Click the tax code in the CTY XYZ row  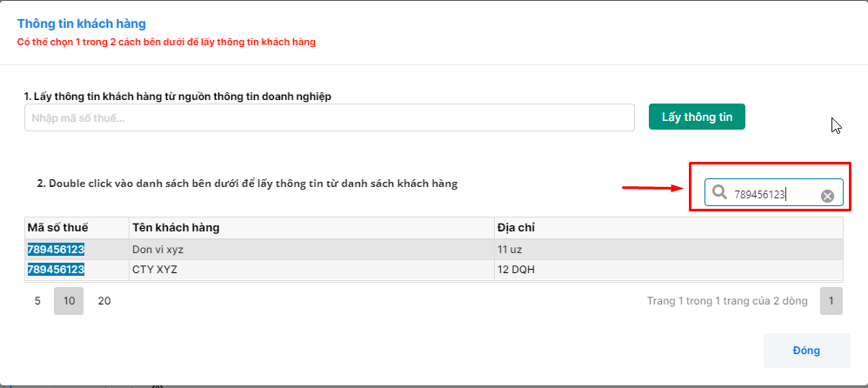coord(56,270)
